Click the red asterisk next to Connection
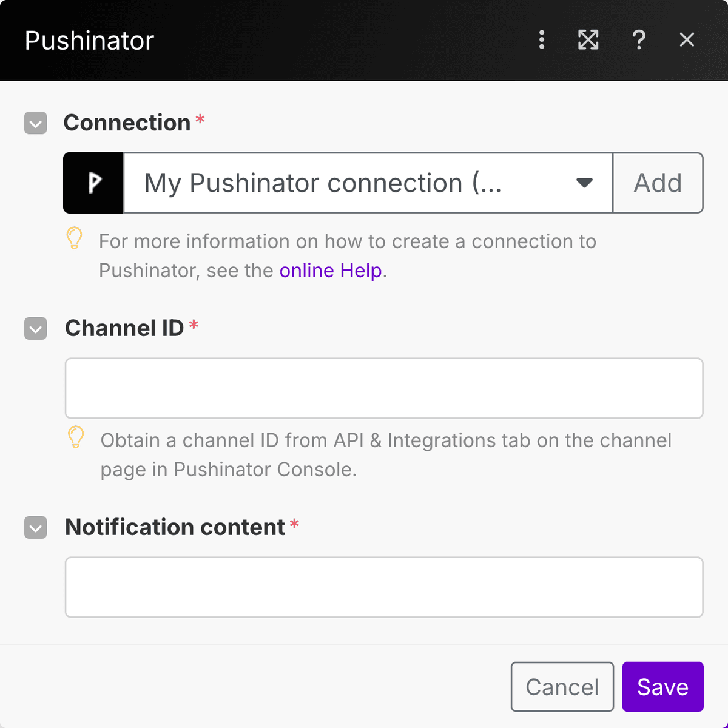728x728 pixels. click(201, 120)
